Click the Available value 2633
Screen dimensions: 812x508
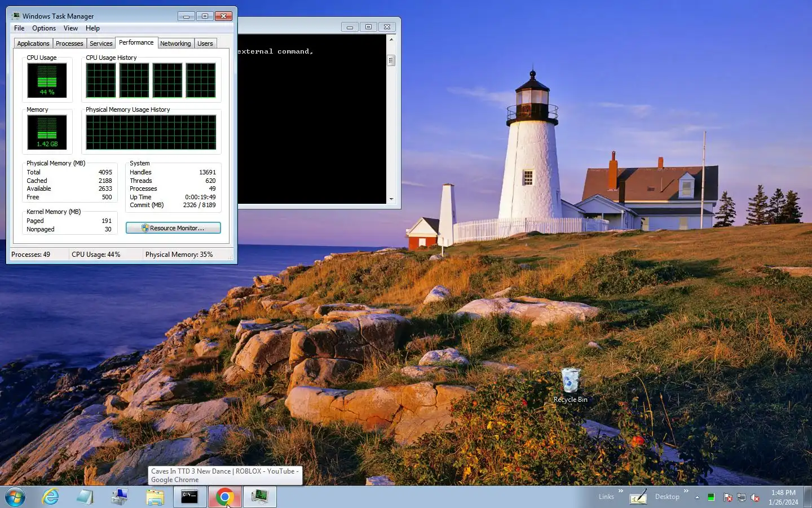[x=105, y=189]
